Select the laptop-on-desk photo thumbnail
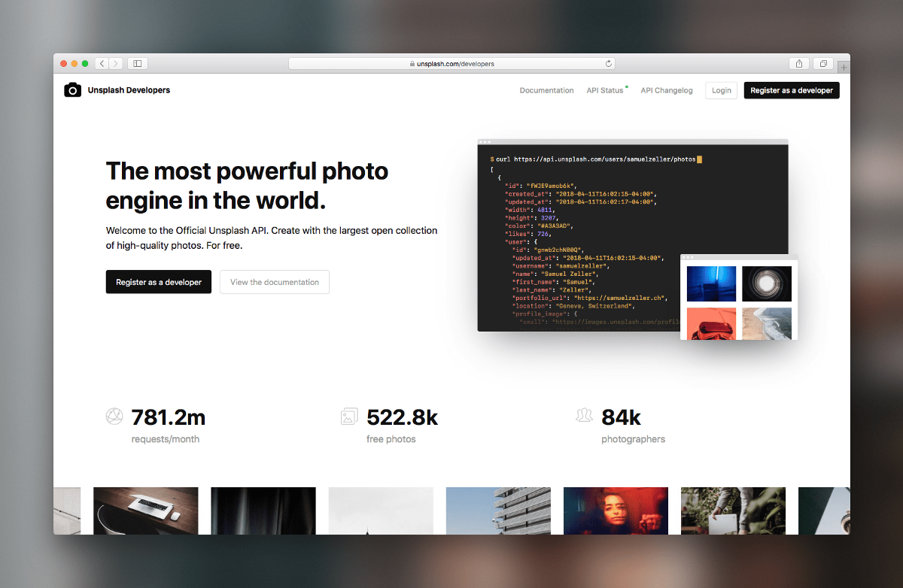The width and height of the screenshot is (903, 588). coord(145,511)
